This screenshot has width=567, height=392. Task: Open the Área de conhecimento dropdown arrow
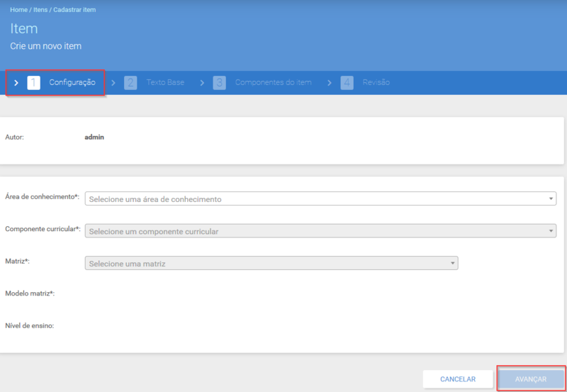click(551, 198)
